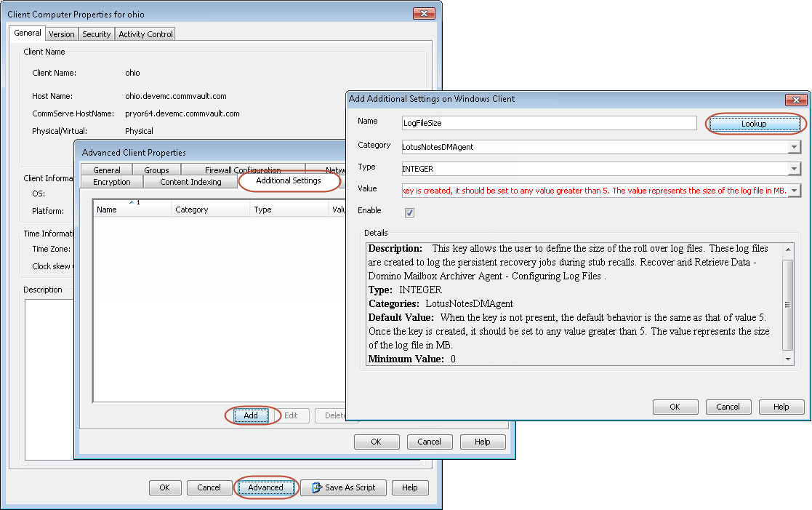Toggle the Enable checkbox
This screenshot has height=510, width=812.
coord(409,212)
